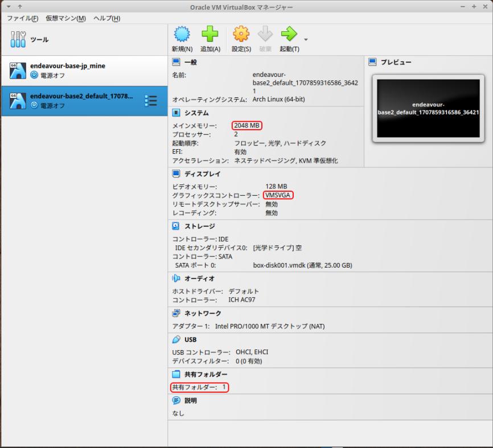Image resolution: width=493 pixels, height=448 pixels.
Task: Open the 共有フォルダー section heading
Action: click(x=206, y=375)
